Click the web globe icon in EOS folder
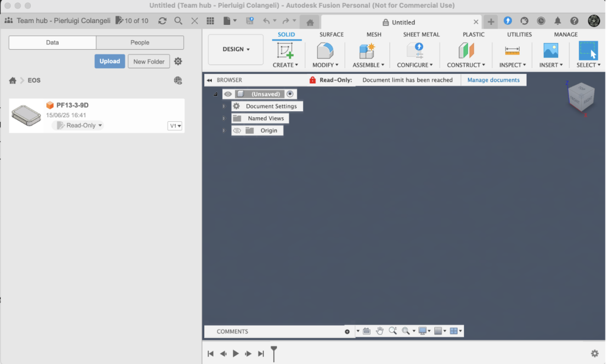The image size is (606, 364). [x=178, y=80]
